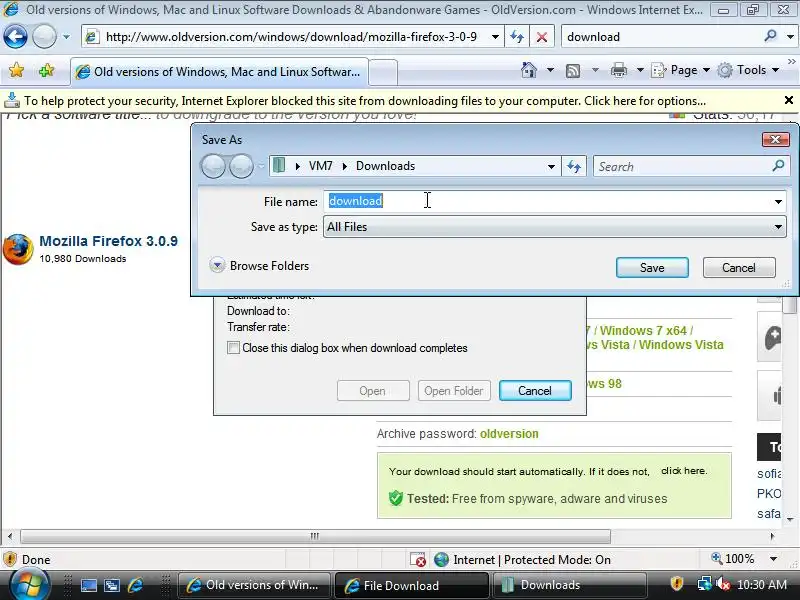Image resolution: width=800 pixels, height=600 pixels.
Task: Click the 'click here' download link
Action: coord(684,471)
